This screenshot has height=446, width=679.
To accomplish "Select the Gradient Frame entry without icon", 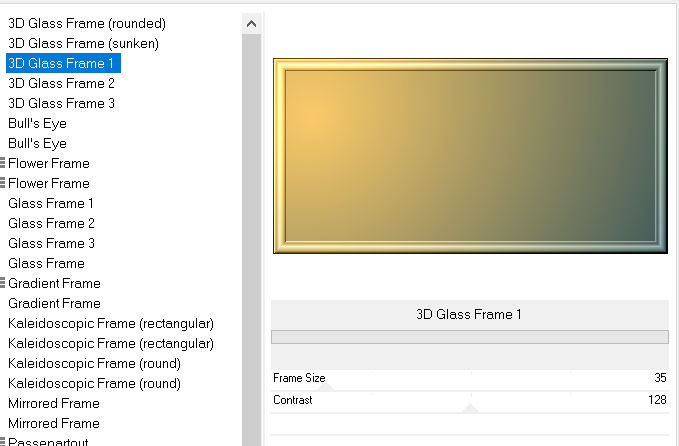I will (x=54, y=303).
